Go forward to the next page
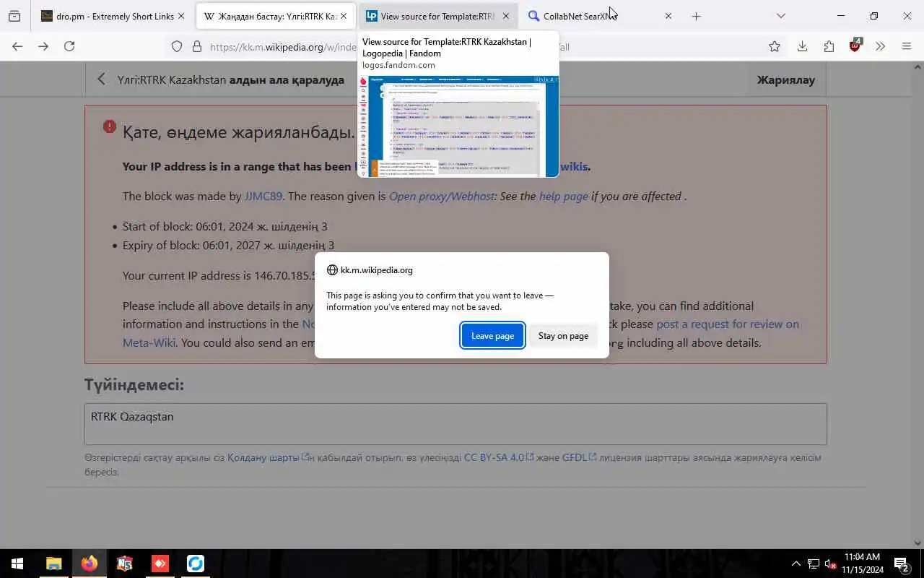The height and width of the screenshot is (578, 924). 43,46
